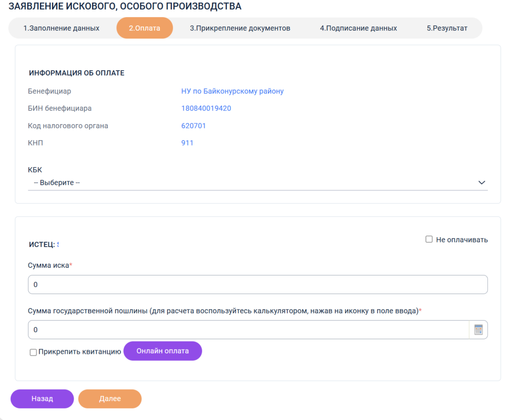Jump to the "5.Результат" step
Image resolution: width=513 pixels, height=420 pixels.
click(447, 28)
